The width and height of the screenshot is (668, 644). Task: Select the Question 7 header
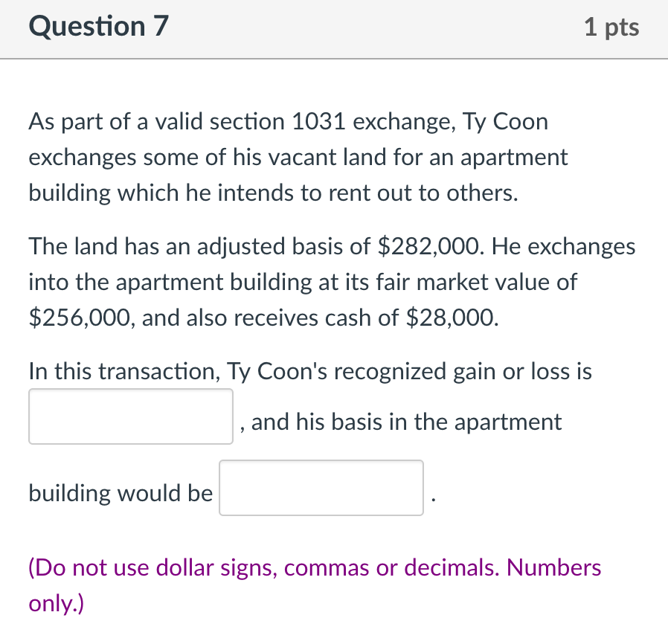click(x=97, y=26)
